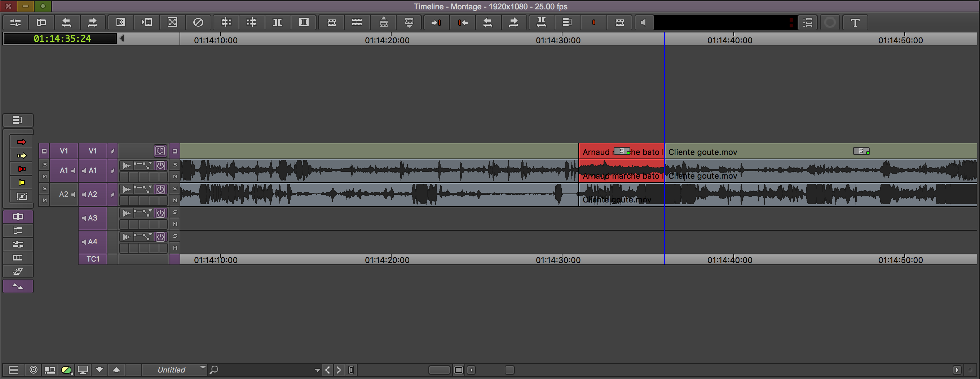This screenshot has width=980, height=379.
Task: Click the timeline horizontal scrollbar thumb
Action: (x=509, y=370)
